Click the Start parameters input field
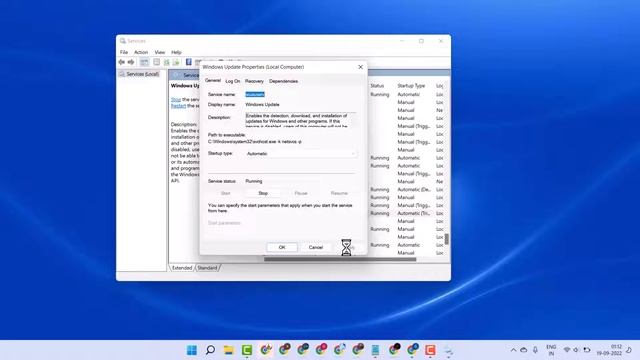640x360 pixels. tap(301, 223)
